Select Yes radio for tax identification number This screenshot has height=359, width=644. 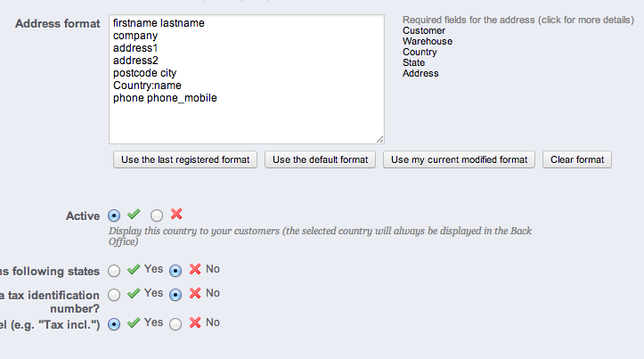tap(113, 294)
